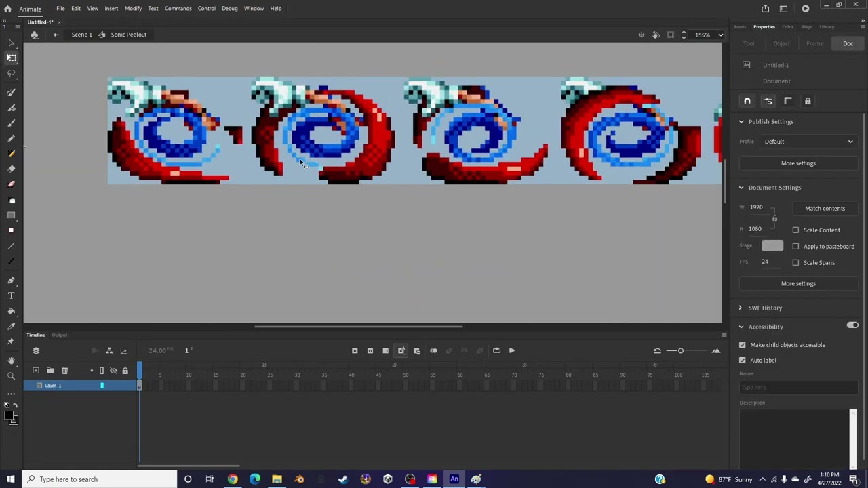Select the Pen tool
The height and width of the screenshot is (488, 868).
11,281
